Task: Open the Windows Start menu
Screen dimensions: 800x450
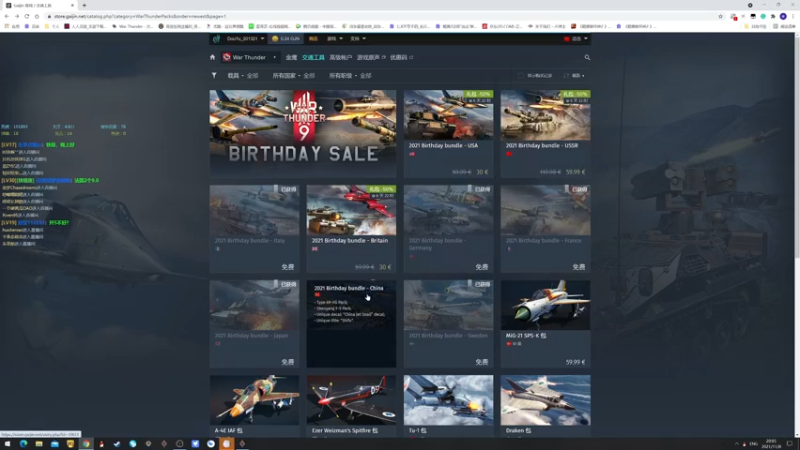Action: click(7, 444)
